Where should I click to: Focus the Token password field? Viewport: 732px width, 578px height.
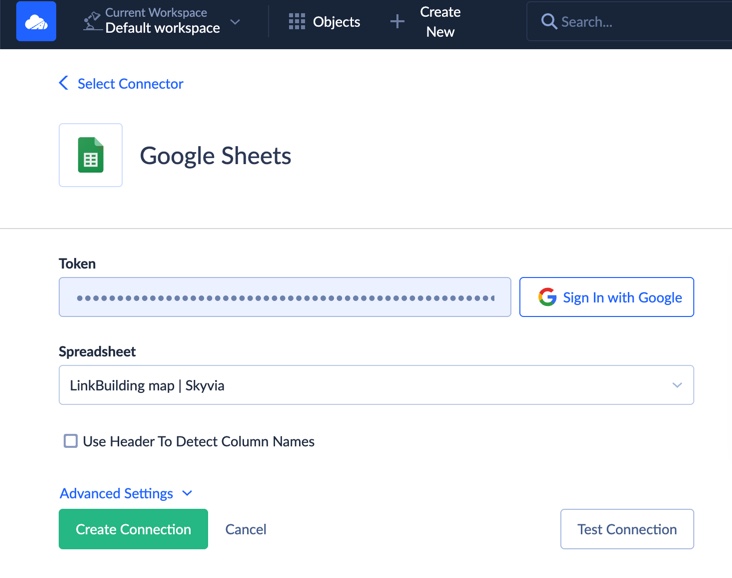[285, 297]
